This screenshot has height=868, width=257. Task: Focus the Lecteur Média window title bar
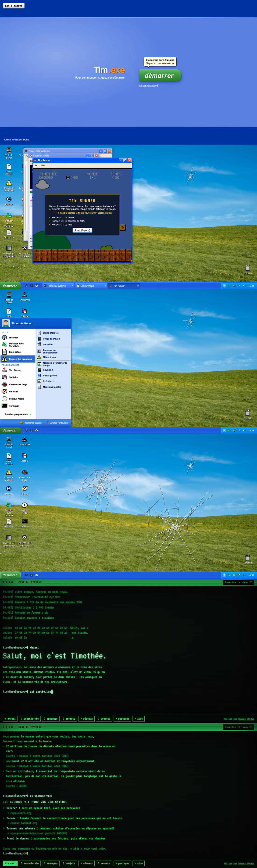pyautogui.click(x=57, y=156)
